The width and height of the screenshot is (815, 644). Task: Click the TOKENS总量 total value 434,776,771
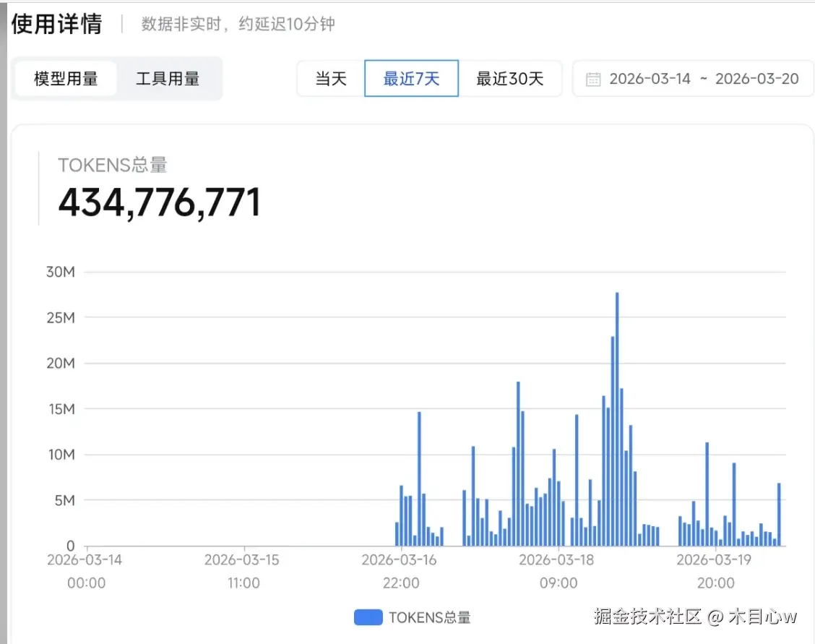(x=160, y=201)
